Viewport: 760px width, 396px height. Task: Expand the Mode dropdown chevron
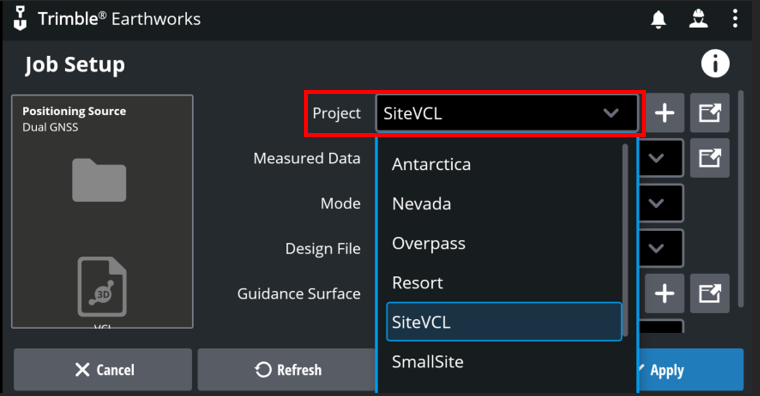(x=656, y=203)
